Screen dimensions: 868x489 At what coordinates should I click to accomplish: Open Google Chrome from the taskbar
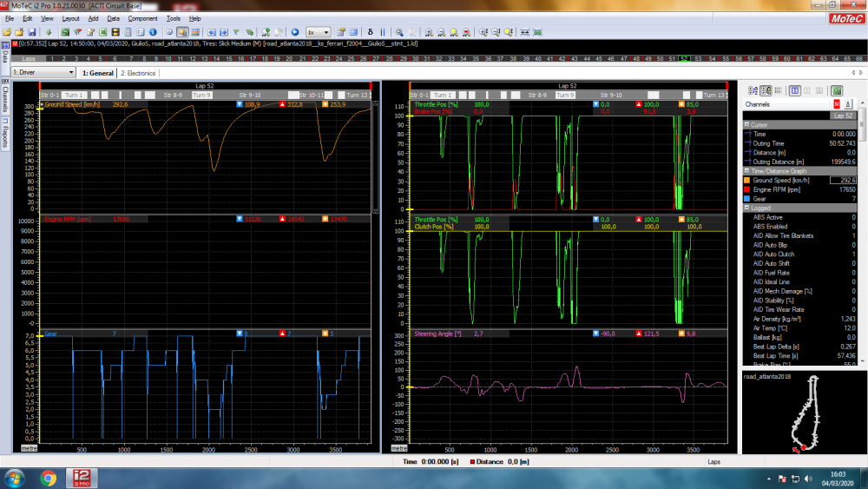tap(48, 478)
